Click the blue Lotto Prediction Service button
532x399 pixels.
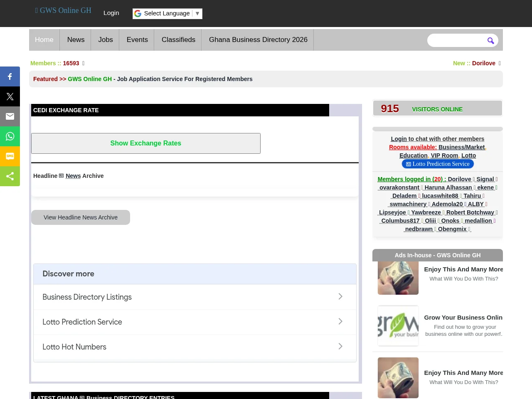[438, 164]
